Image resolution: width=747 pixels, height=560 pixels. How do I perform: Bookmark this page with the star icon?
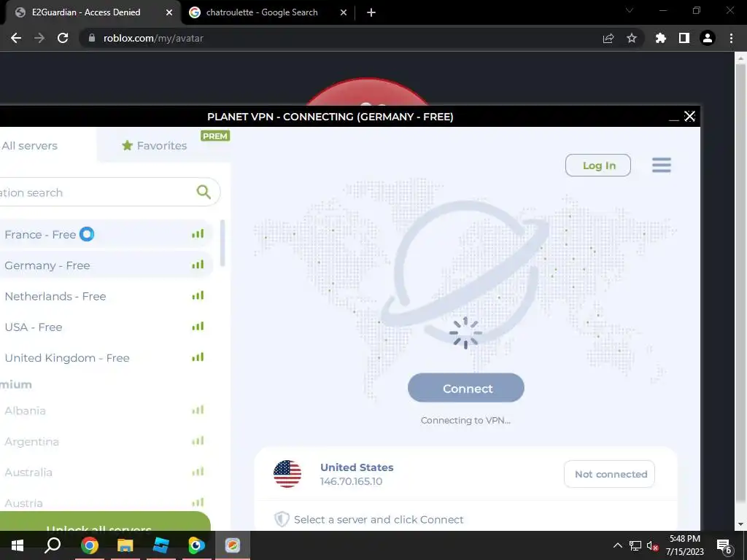tap(632, 38)
